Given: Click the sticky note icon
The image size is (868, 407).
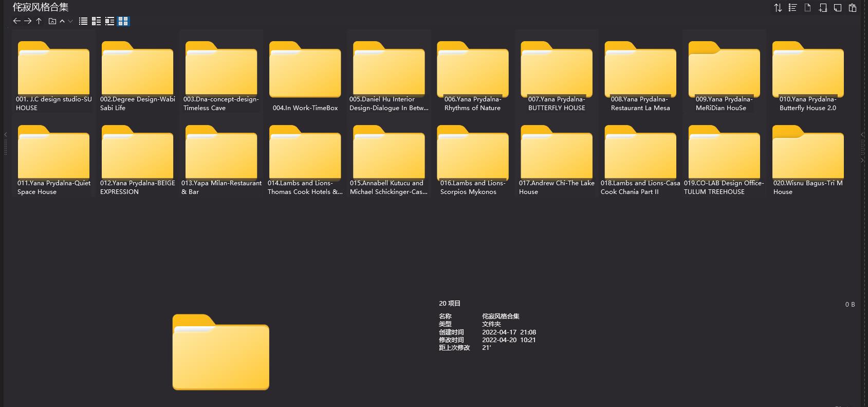Looking at the screenshot, I should [x=838, y=8].
